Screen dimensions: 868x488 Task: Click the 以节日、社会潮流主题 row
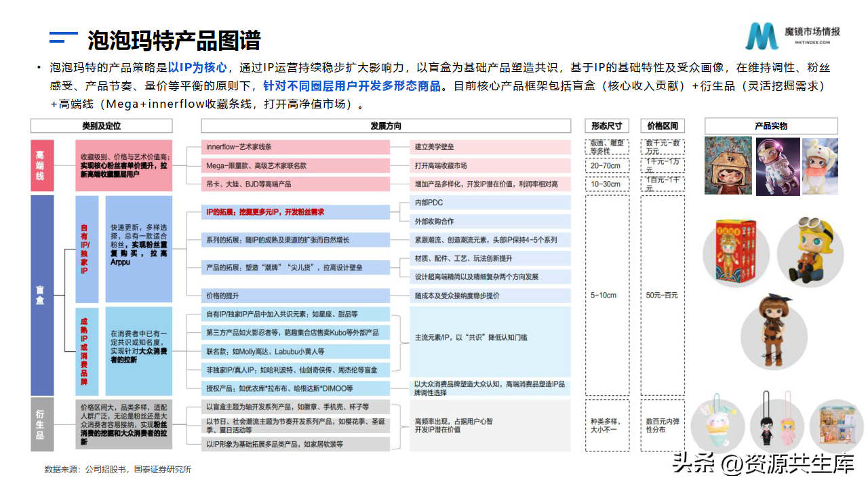pos(296,425)
